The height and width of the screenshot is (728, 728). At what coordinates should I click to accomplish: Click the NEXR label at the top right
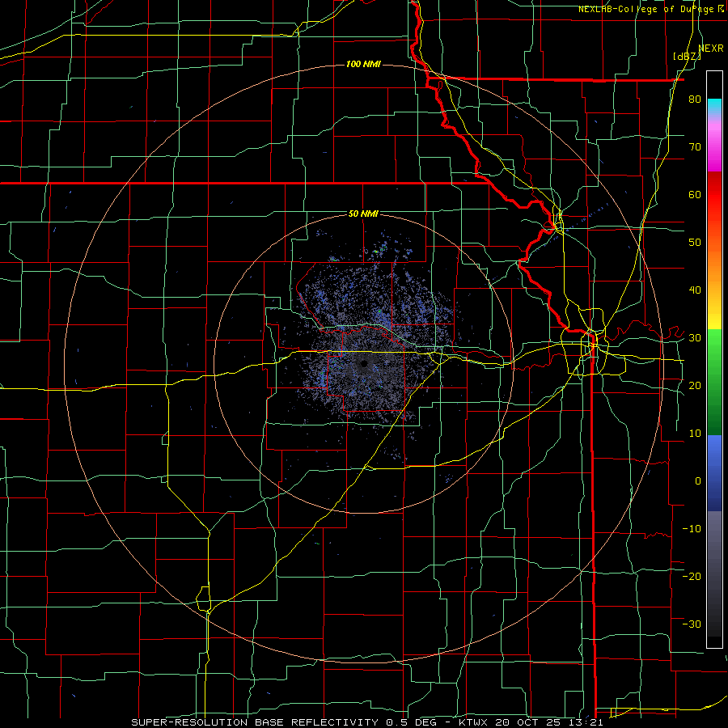pyautogui.click(x=711, y=49)
